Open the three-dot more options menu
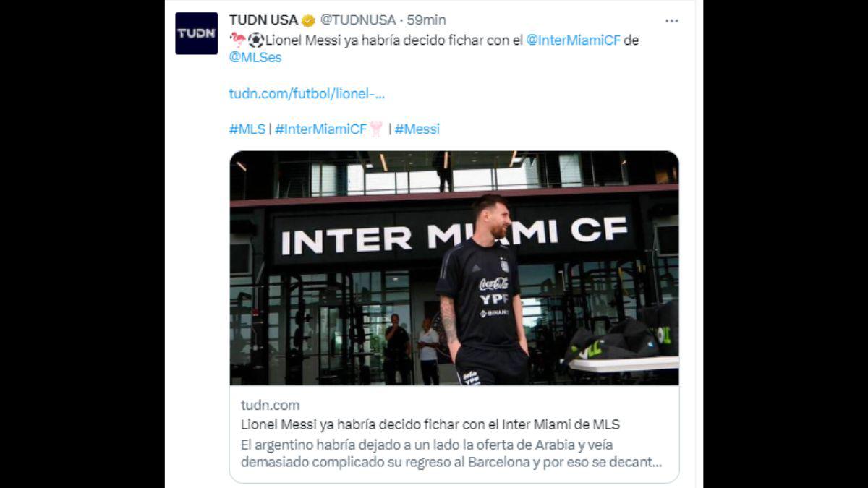The width and height of the screenshot is (868, 488). click(672, 21)
